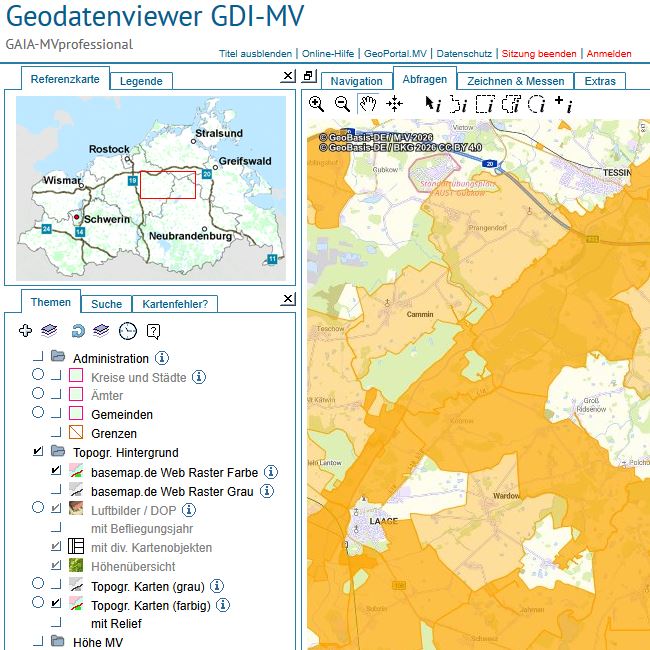Select the Topogr. Karten (grau) radio button

[38, 583]
